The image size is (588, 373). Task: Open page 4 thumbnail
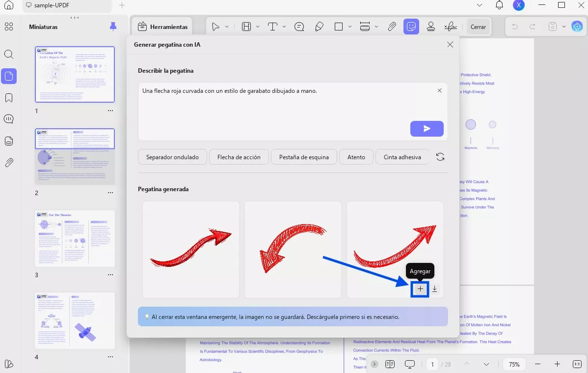pyautogui.click(x=75, y=320)
